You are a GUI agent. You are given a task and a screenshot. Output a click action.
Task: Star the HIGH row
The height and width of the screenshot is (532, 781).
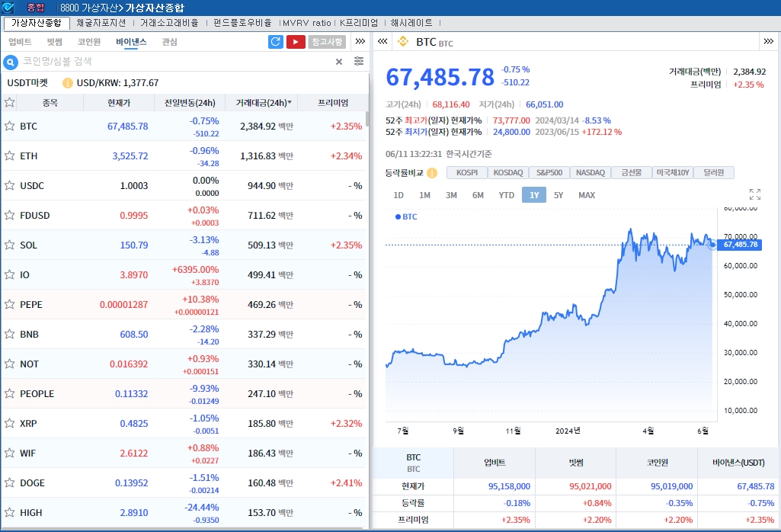9,513
